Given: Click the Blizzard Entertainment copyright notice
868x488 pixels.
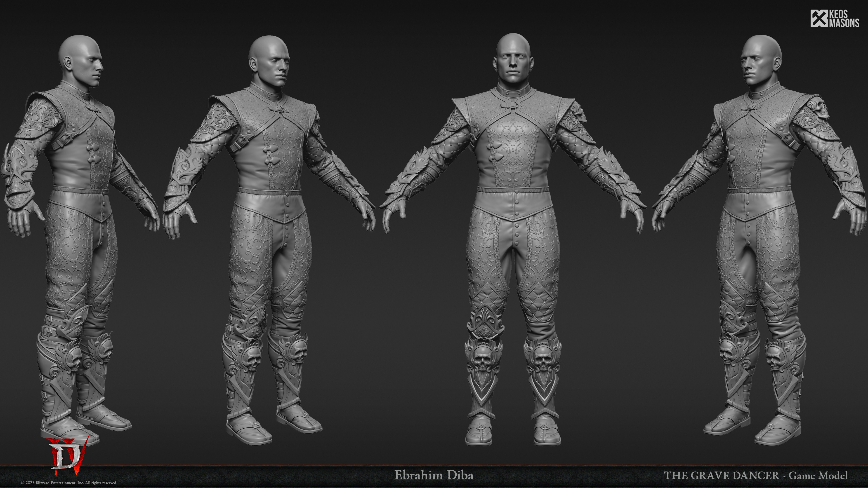Looking at the screenshot, I should click(x=69, y=483).
